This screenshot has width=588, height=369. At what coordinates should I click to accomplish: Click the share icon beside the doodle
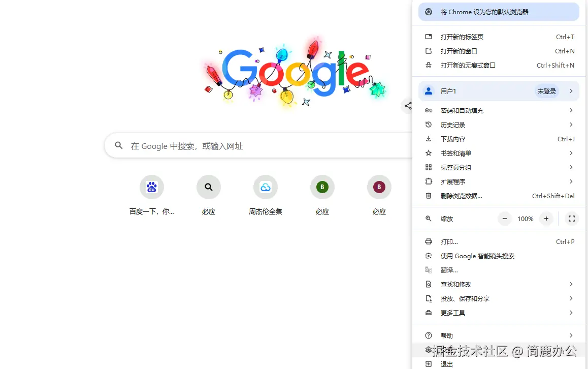coord(408,106)
